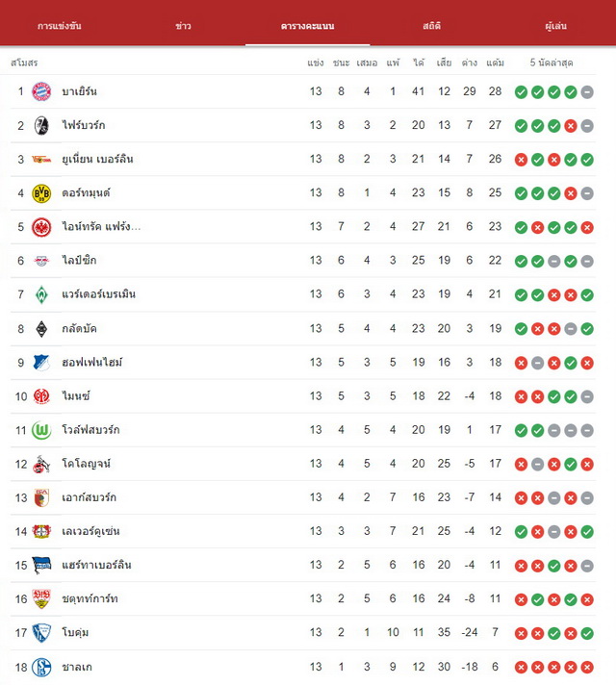The image size is (616, 685).
Task: Click the Hoffenheim blue crest
Action: click(41, 363)
